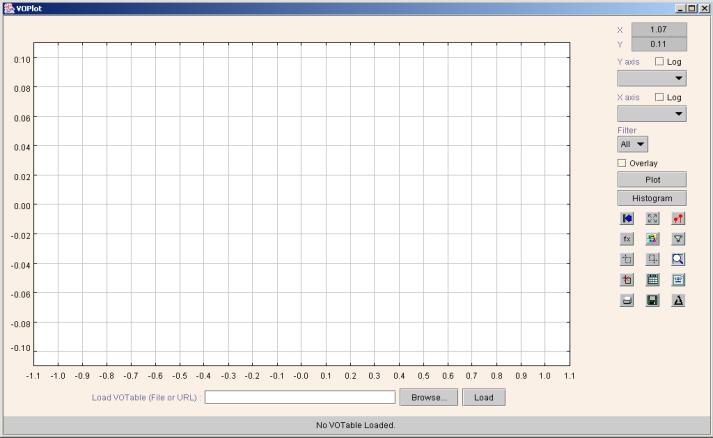Image resolution: width=713 pixels, height=438 pixels.
Task: Click the black triangle statistics icon
Action: (678, 300)
